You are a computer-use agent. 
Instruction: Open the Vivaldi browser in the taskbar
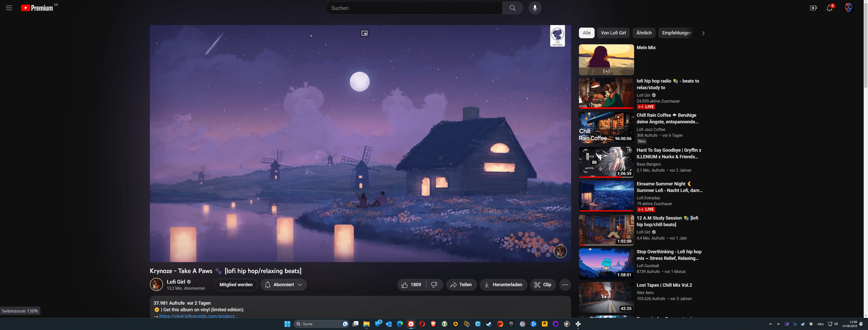pos(411,324)
